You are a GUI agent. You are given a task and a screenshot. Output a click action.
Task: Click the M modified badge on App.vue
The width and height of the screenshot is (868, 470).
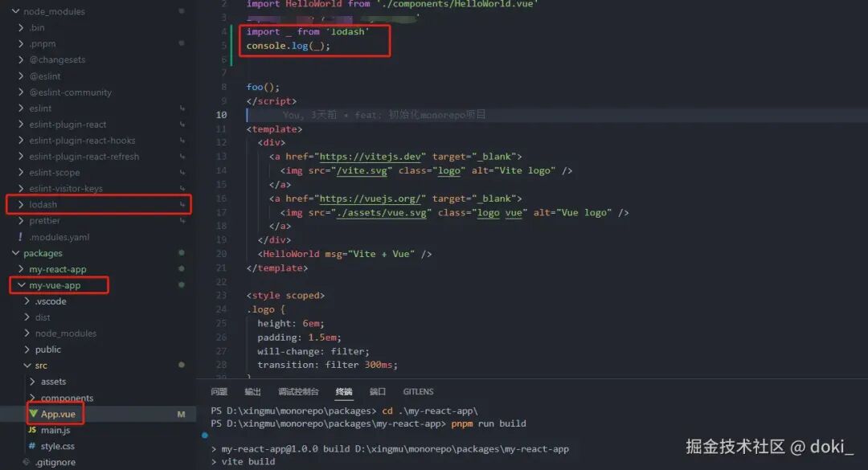tap(181, 414)
